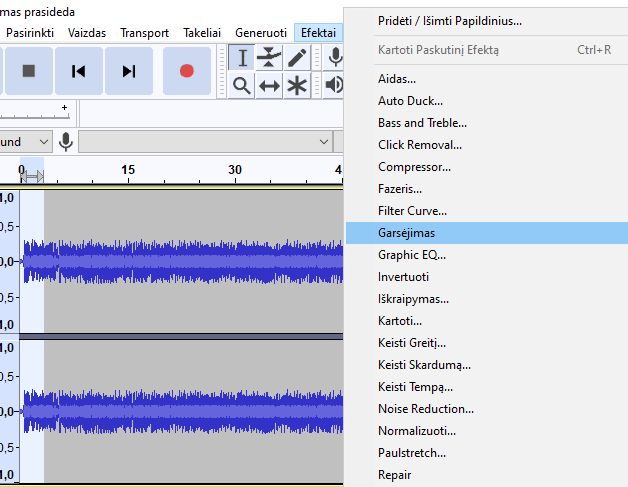Select the Noise Reduction... effect
This screenshot has width=628, height=487.
[426, 409]
